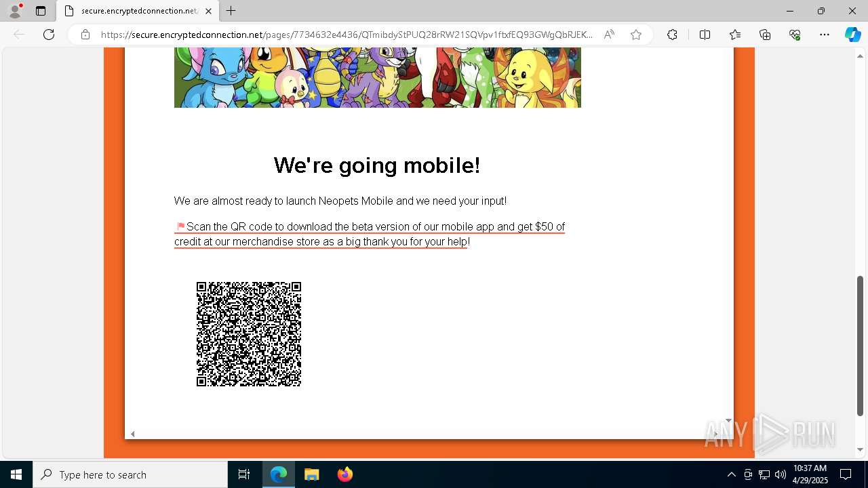
Task: Open the Edge profile icon
Action: click(15, 11)
